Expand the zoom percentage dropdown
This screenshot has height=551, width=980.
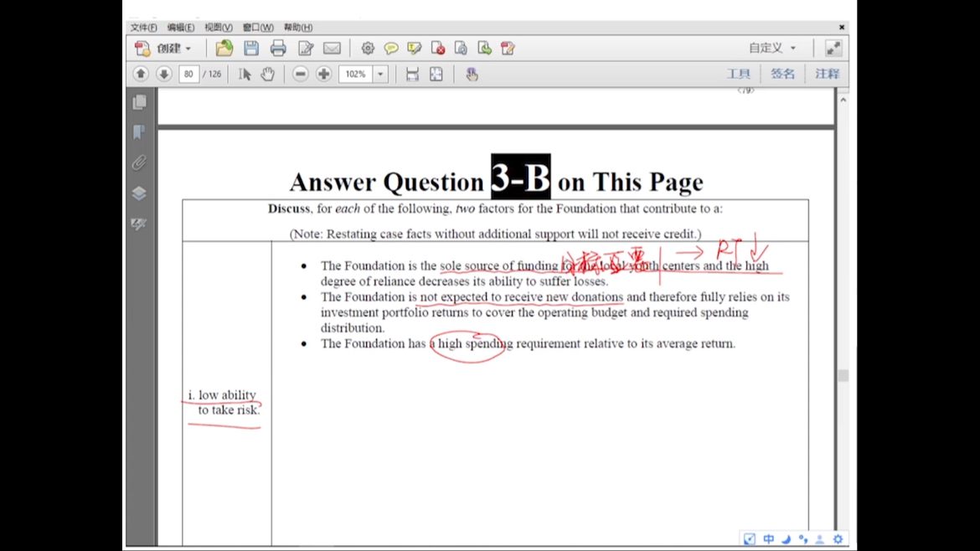click(380, 75)
